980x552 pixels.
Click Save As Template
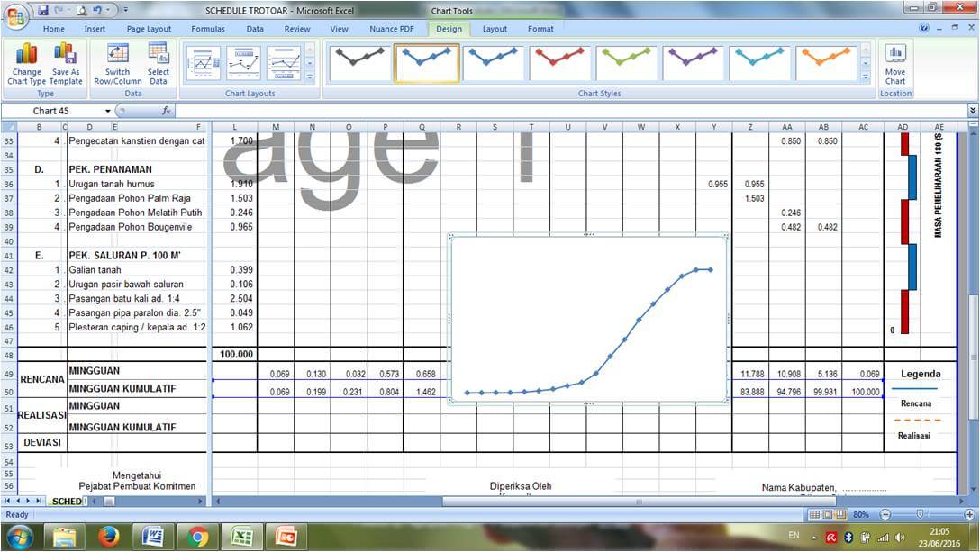(65, 63)
